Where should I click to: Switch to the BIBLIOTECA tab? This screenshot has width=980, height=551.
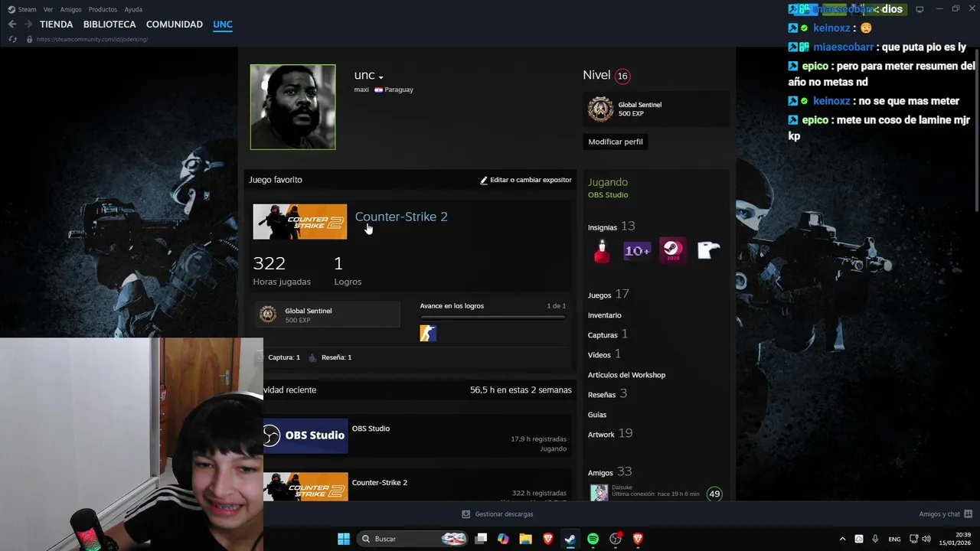[109, 24]
